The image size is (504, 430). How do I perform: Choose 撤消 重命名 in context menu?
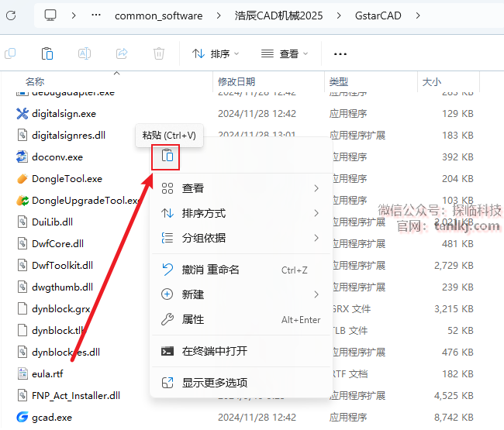(240, 270)
